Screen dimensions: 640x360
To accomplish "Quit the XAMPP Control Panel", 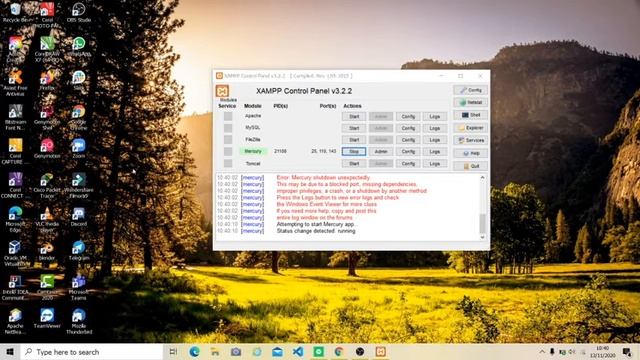I will 470,166.
